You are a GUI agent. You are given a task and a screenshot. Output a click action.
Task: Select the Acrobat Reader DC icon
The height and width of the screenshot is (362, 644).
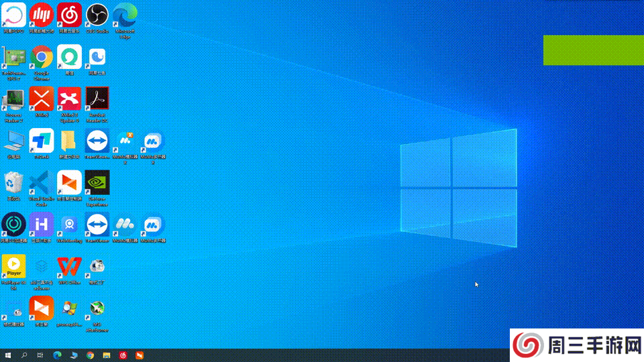click(x=97, y=99)
